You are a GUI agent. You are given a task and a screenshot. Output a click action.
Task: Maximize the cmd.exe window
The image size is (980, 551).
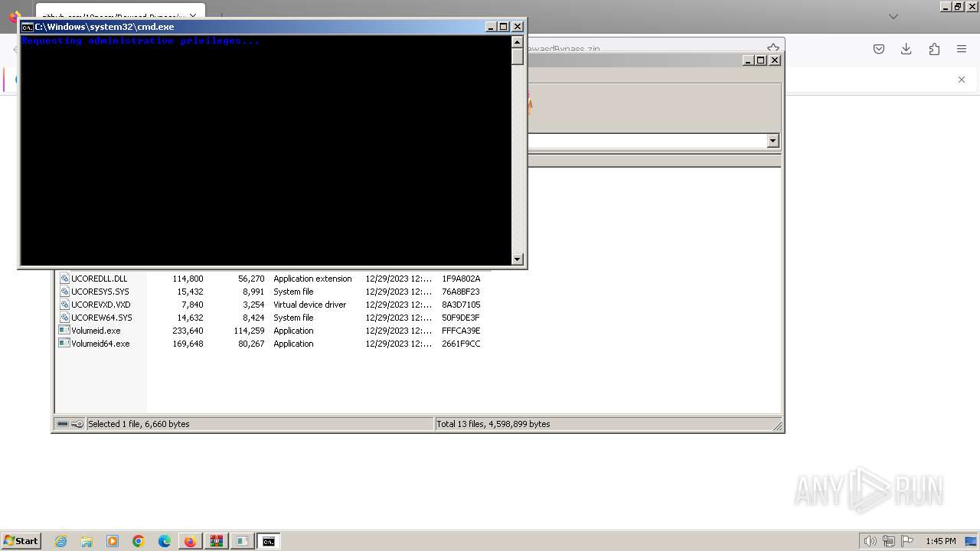[x=504, y=27]
